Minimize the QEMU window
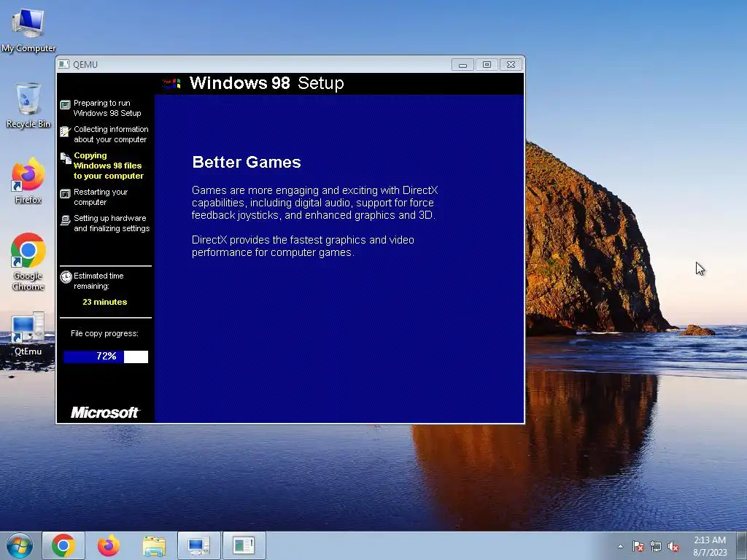747x560 pixels. [462, 64]
